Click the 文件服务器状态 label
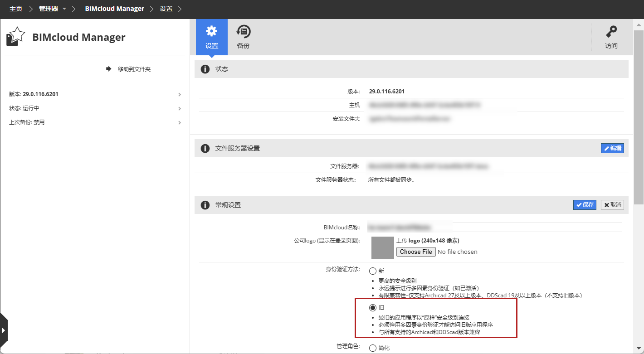 (336, 179)
